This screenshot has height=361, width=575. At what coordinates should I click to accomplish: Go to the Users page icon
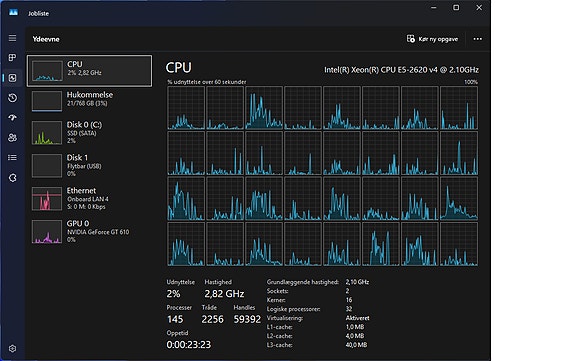click(12, 138)
